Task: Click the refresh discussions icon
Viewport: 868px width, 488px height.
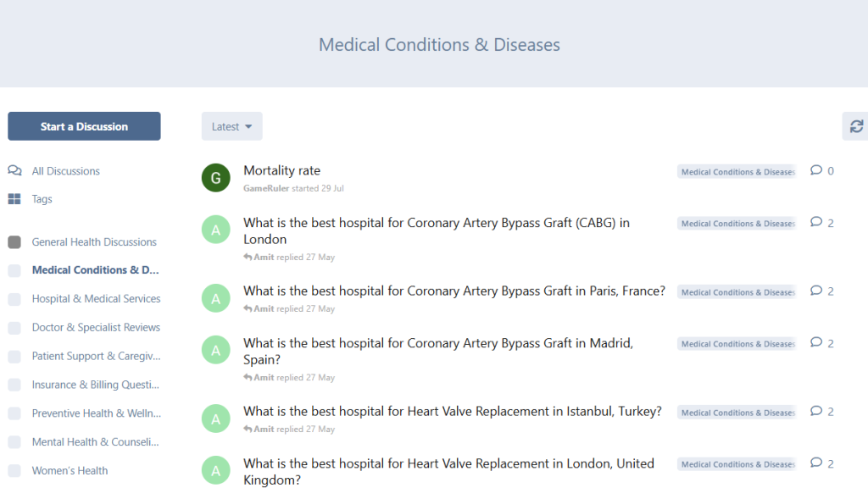Action: 856,126
